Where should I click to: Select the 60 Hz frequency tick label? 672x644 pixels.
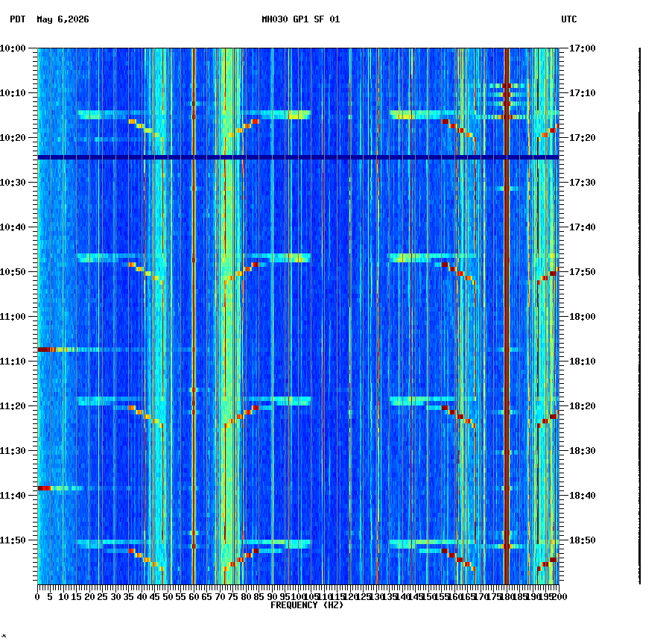(x=194, y=597)
